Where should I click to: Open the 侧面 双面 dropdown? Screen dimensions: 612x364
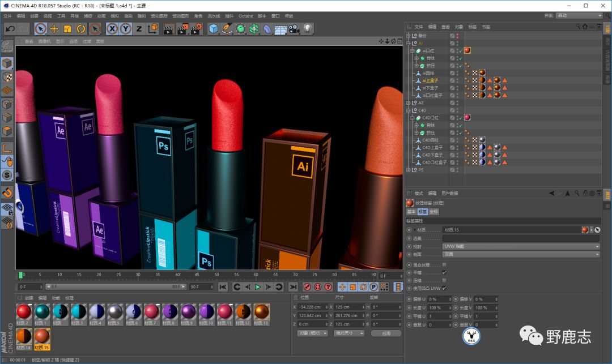521,255
